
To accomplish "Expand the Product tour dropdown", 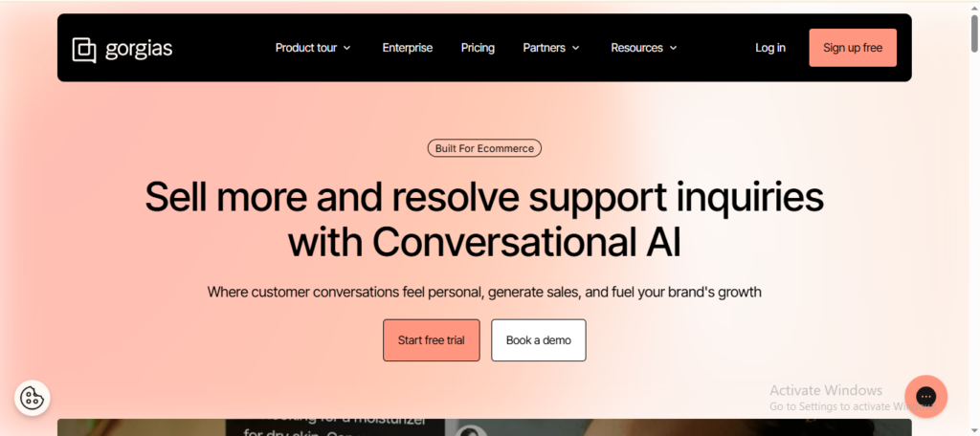I will tap(313, 48).
